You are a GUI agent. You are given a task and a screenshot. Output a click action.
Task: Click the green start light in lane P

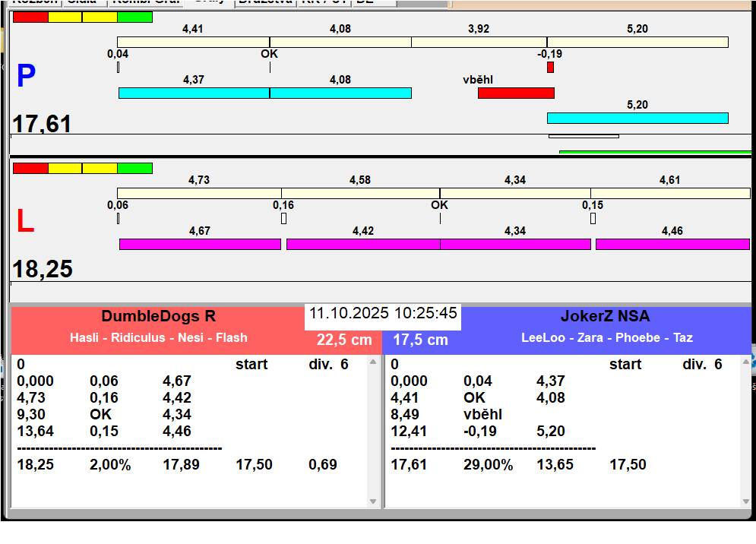(135, 17)
